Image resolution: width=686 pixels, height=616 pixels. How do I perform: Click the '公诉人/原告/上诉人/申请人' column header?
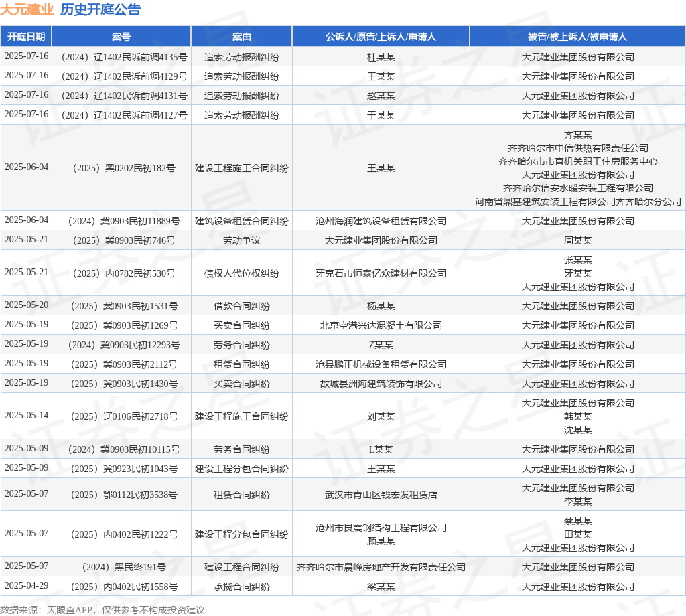coord(381,37)
